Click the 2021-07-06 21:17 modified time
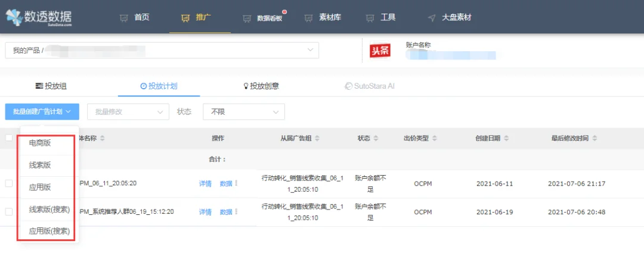 [577, 183]
